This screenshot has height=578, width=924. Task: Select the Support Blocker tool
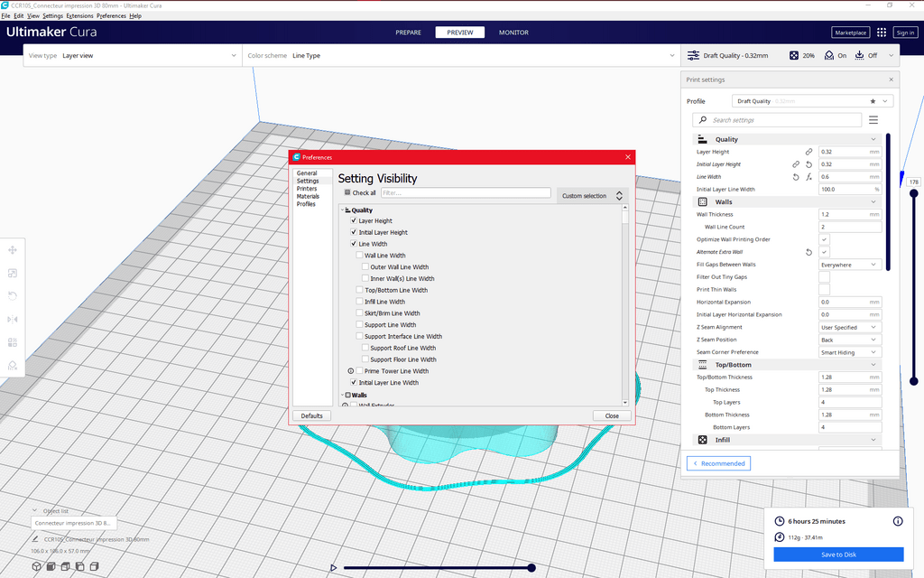click(x=13, y=365)
